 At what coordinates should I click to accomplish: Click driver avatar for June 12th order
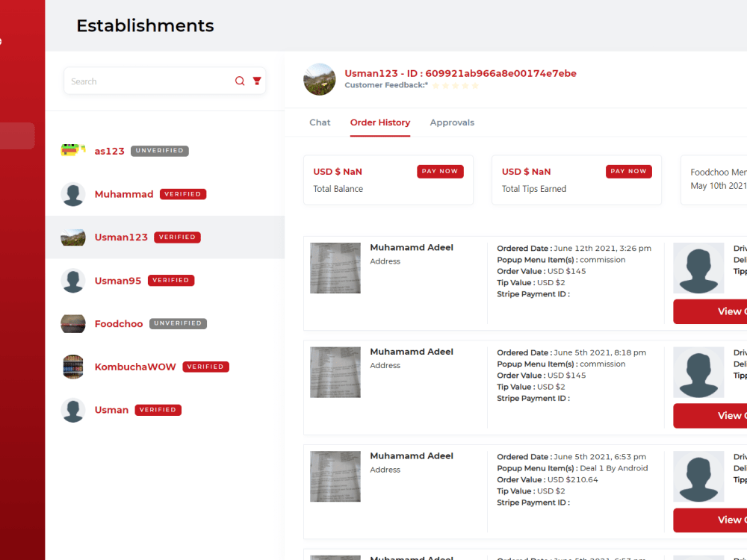tap(698, 268)
